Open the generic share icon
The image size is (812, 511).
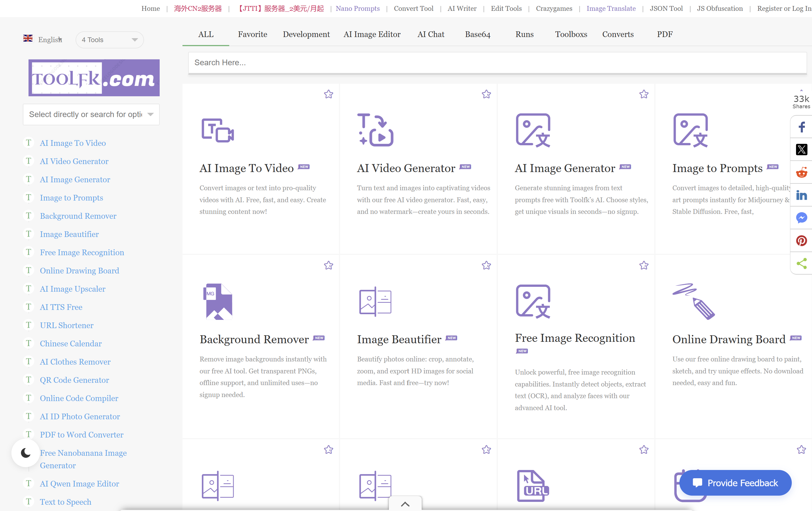[801, 263]
